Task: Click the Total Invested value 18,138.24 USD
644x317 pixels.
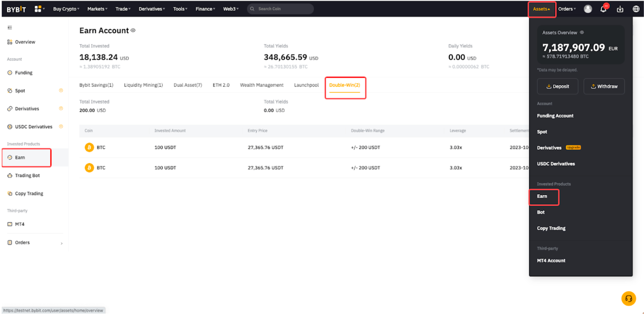Action: 104,57
